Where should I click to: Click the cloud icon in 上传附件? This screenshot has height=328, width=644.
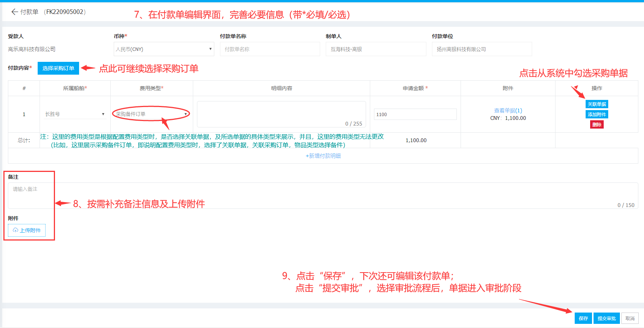click(15, 230)
